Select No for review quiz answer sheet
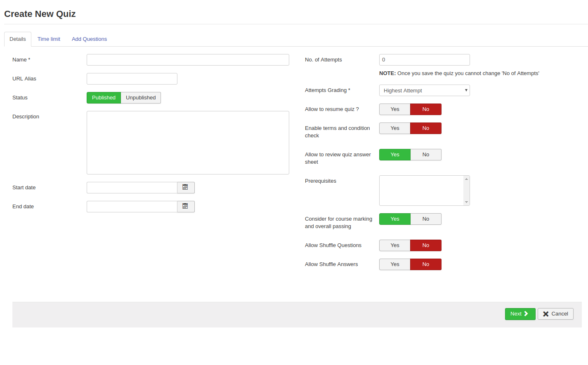The height and width of the screenshot is (365, 588). [425, 155]
